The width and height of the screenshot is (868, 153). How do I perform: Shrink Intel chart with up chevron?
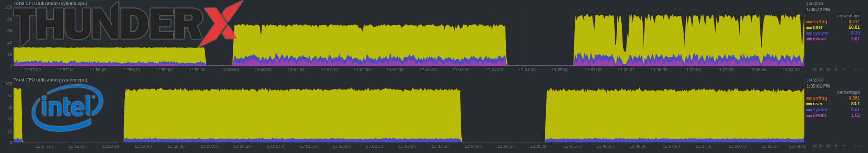click(x=855, y=146)
